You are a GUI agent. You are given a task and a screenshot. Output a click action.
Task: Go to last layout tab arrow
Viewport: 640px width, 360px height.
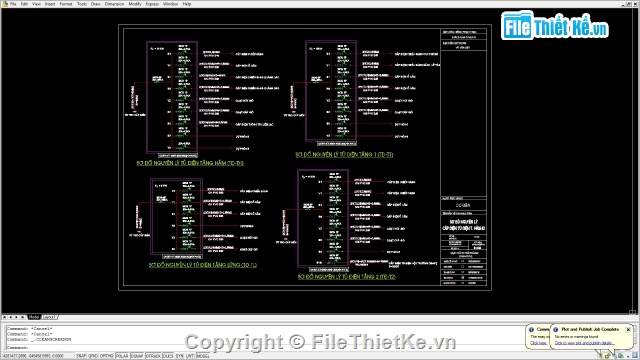22,317
